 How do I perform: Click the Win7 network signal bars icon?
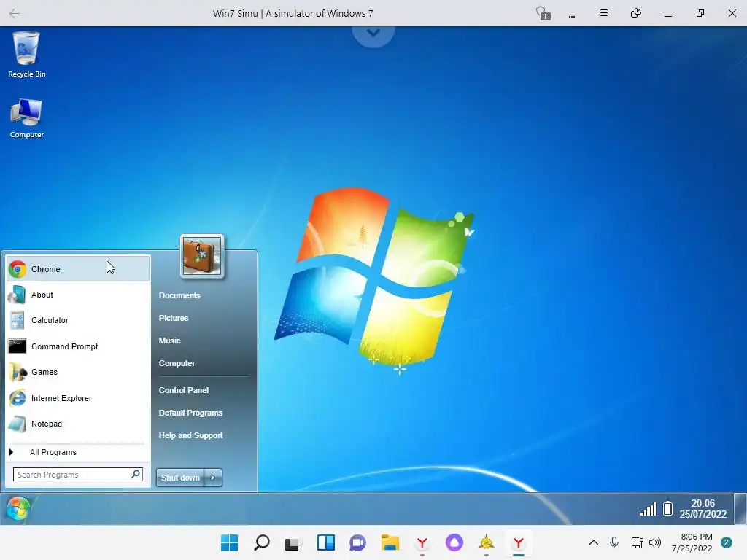648,509
